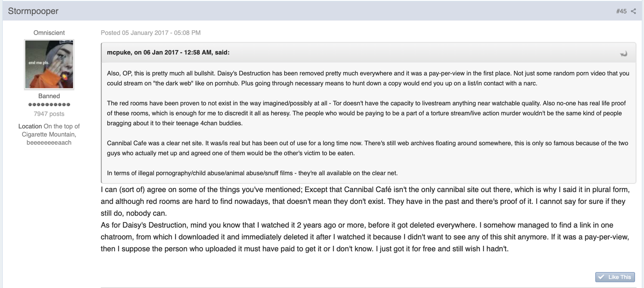
Task: Click the 7947 posts count
Action: (x=49, y=114)
